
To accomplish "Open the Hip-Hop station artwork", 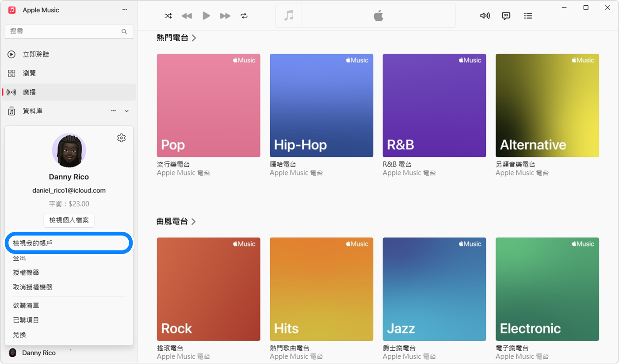I will pyautogui.click(x=321, y=106).
